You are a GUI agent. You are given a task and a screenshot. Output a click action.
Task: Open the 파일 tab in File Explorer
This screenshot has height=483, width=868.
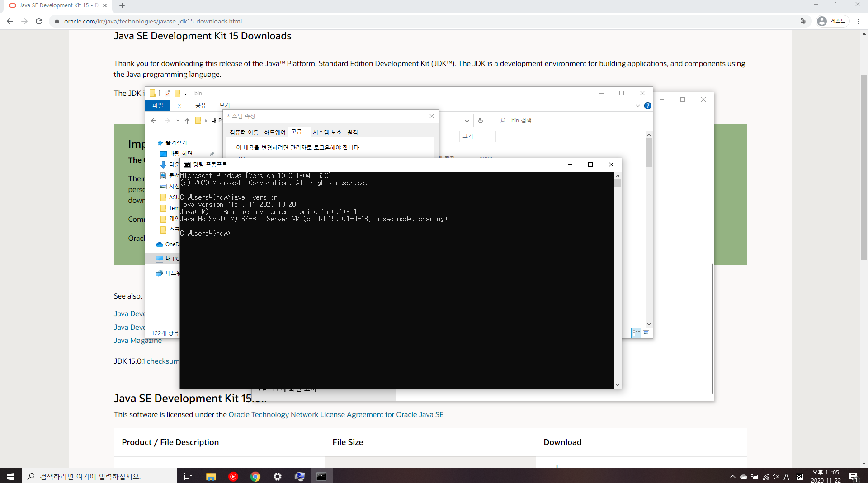click(x=158, y=105)
